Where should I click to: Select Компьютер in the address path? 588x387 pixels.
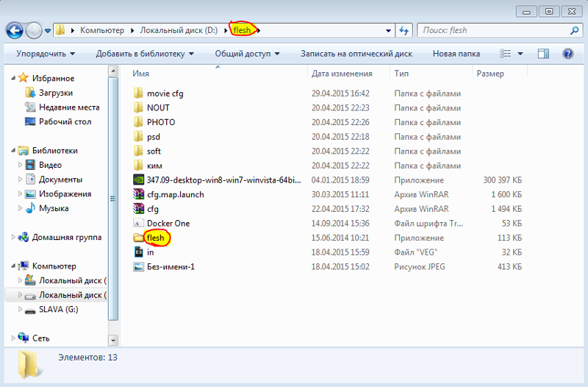pyautogui.click(x=102, y=30)
